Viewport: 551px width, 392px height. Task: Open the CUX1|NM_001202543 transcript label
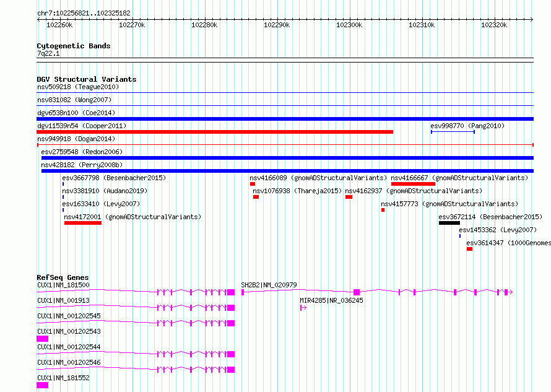[69, 331]
